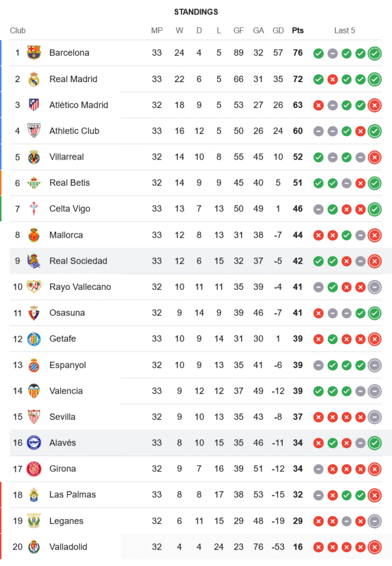Click the Real Madrid crest icon
Viewport: 392px width, 566px height.
point(34,79)
